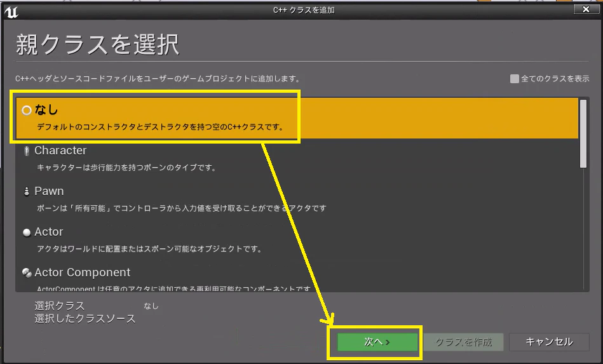Image resolution: width=603 pixels, height=364 pixels.
Task: Click the なし class circle icon
Action: click(27, 111)
